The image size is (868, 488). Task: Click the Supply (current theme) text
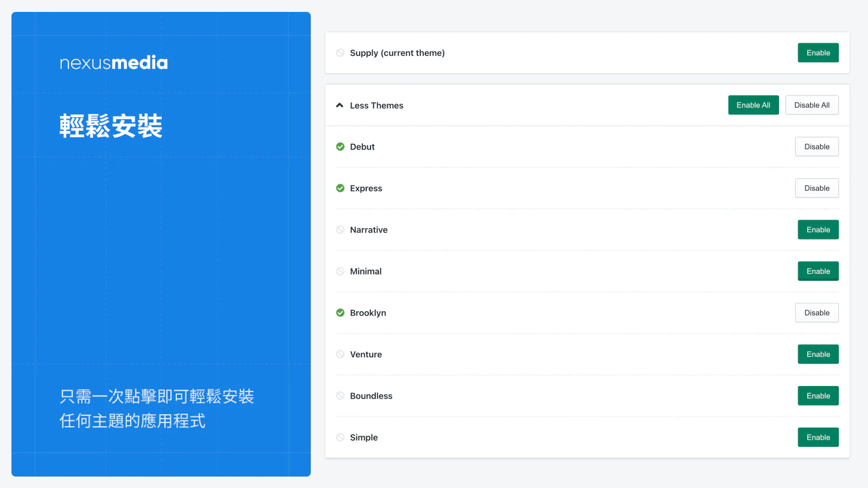397,53
